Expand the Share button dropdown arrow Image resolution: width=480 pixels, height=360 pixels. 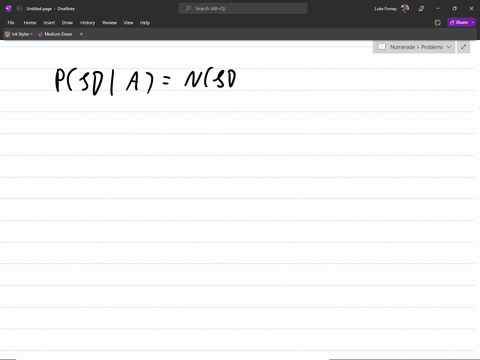[x=473, y=22]
